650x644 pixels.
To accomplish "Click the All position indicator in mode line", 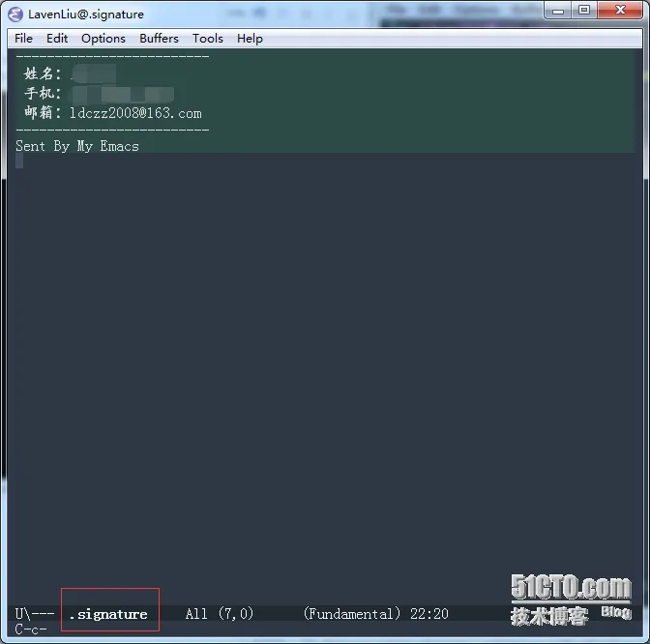I will coord(196,613).
